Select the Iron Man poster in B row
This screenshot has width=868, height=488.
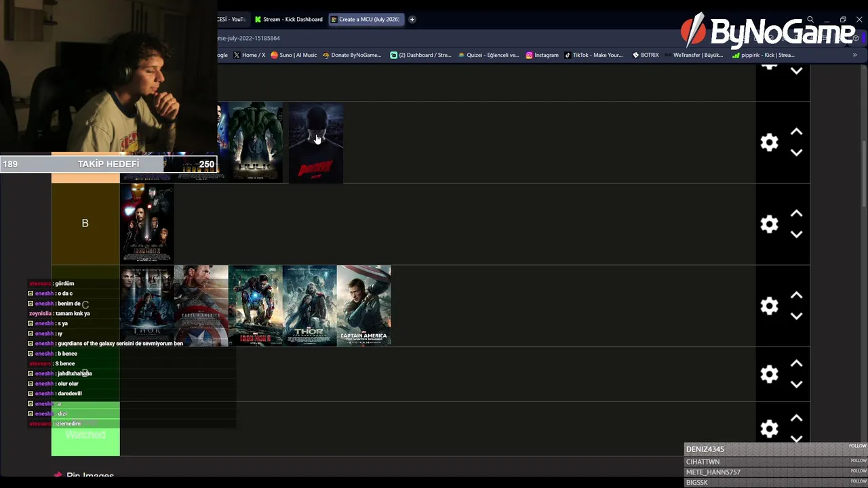[x=147, y=224]
